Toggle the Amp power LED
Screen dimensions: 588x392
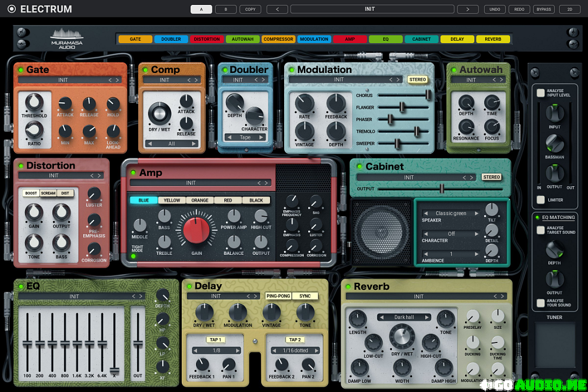pos(133,173)
